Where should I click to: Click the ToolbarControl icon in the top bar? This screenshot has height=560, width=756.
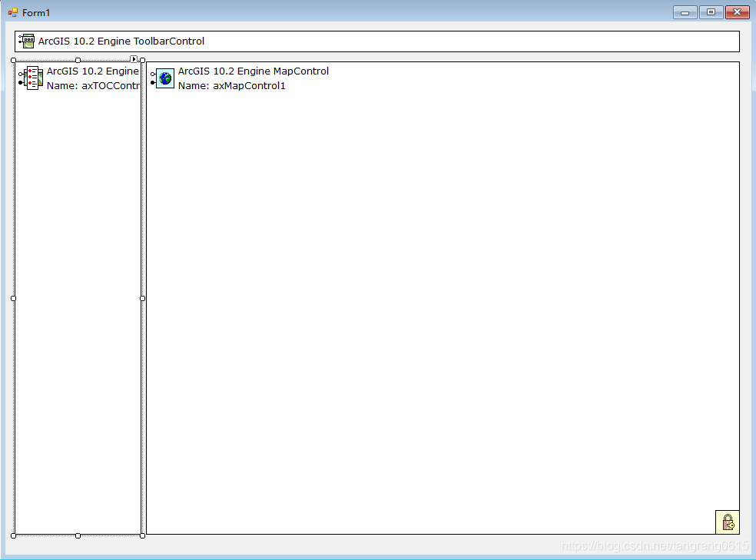[27, 41]
